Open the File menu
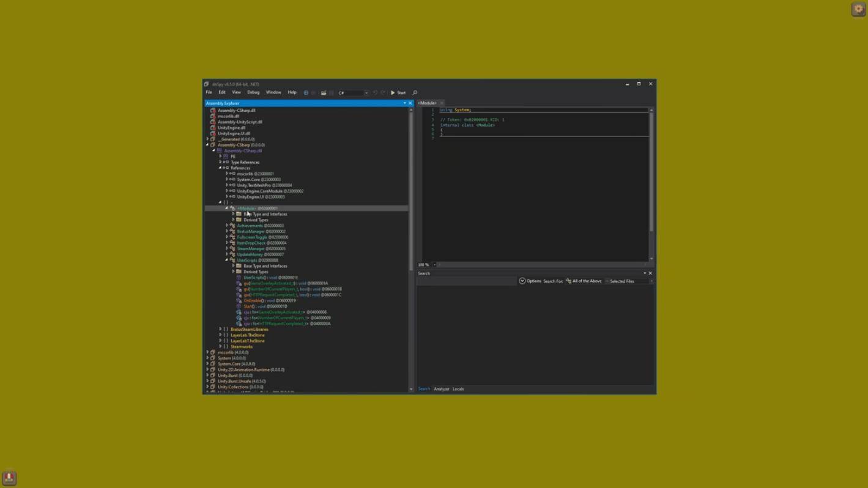 tap(209, 92)
